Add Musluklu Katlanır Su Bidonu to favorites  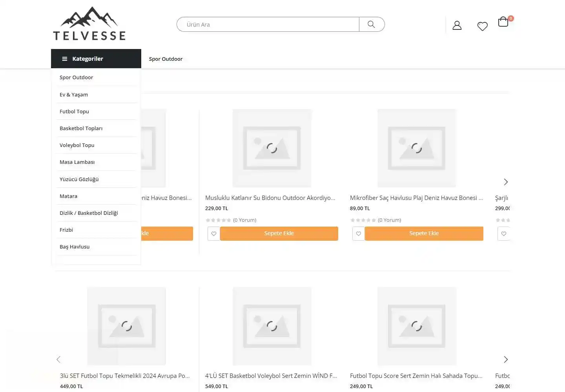214,234
